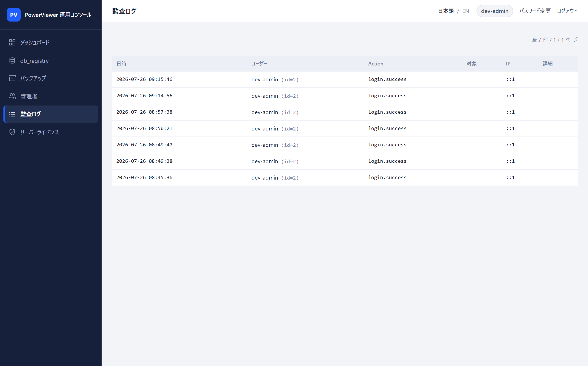Select timestamp 2026-07-26 08:49:38
588x366 pixels.
coord(144,161)
